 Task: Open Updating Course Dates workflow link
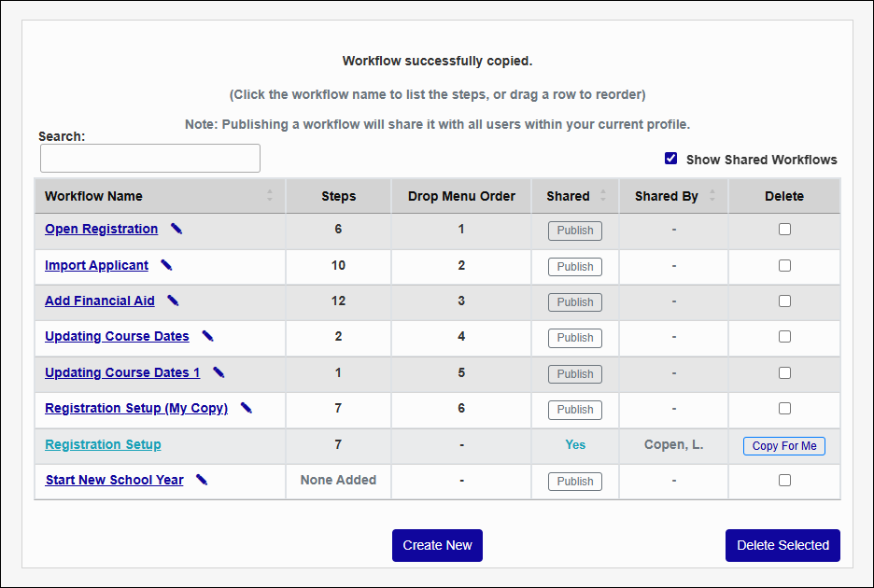tap(117, 337)
